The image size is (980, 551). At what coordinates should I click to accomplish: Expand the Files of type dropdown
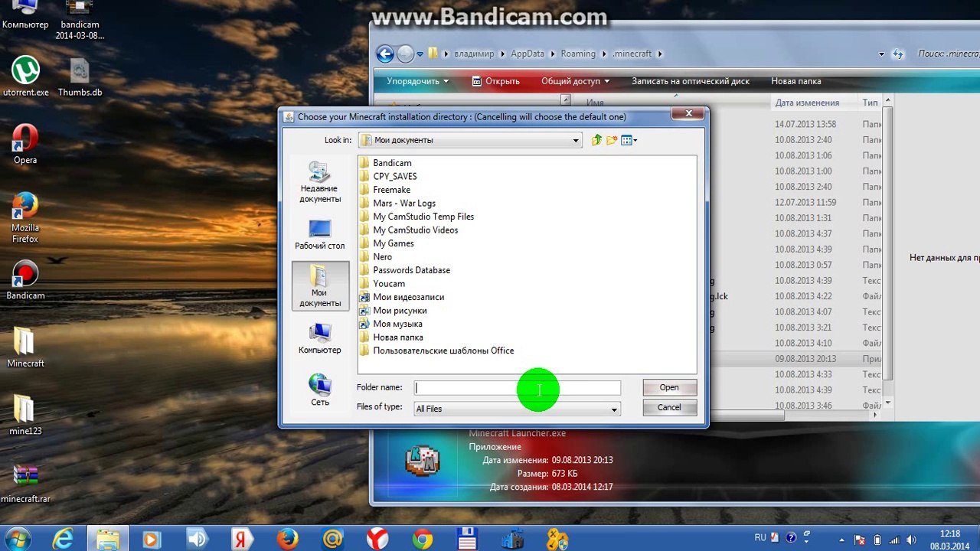[x=613, y=409]
